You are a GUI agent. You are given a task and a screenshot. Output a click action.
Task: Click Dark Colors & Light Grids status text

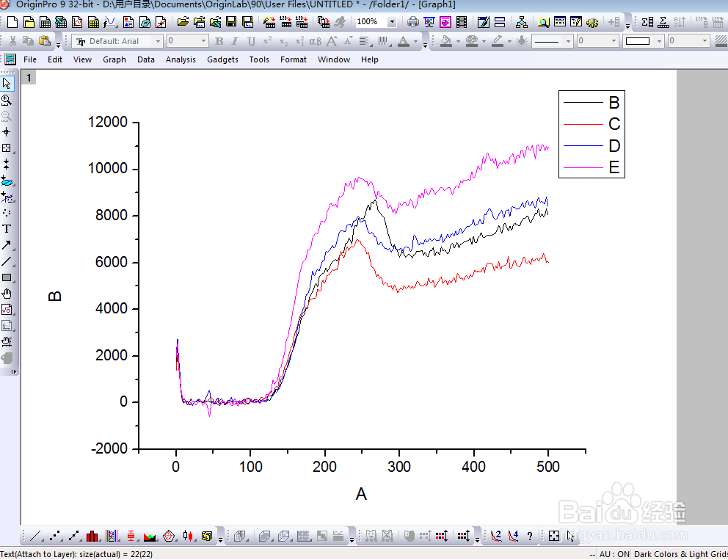pos(680,554)
